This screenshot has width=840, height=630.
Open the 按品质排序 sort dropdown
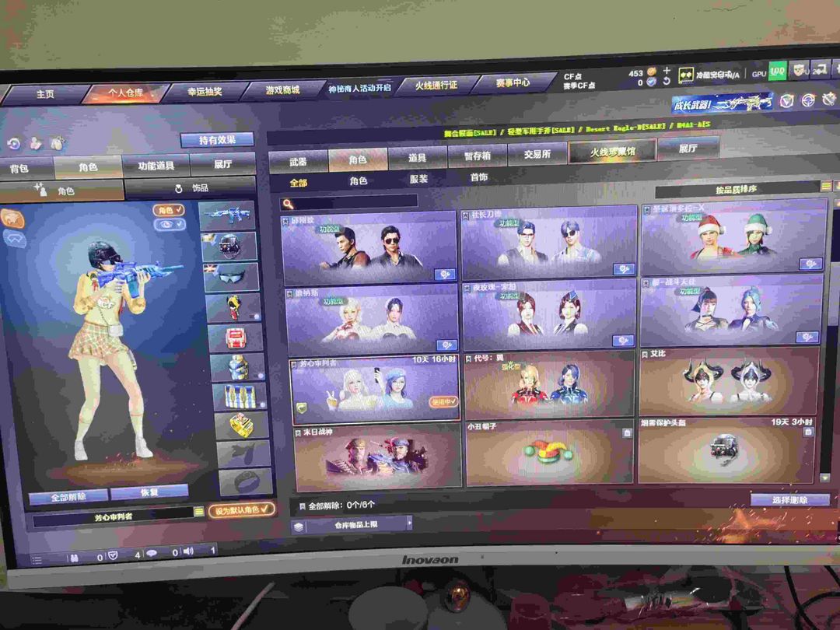(737, 189)
